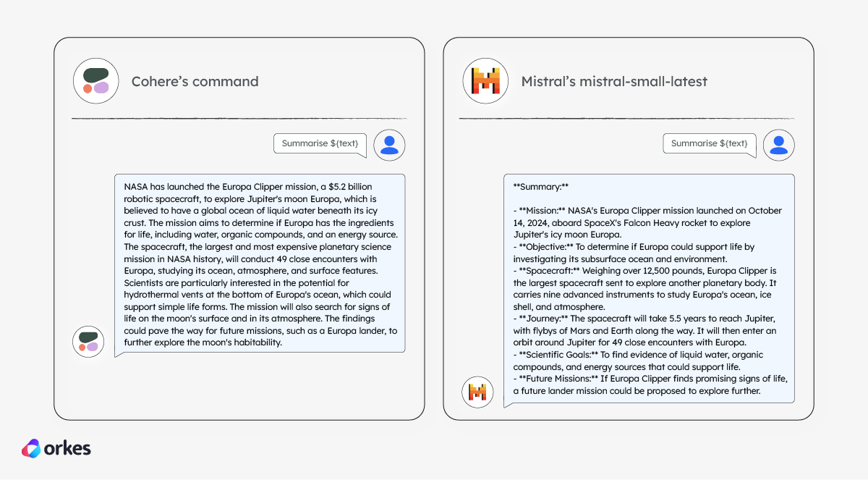Select Cohere's Europa Clipper summary message
Image resolution: width=868 pixels, height=480 pixels.
[260, 264]
